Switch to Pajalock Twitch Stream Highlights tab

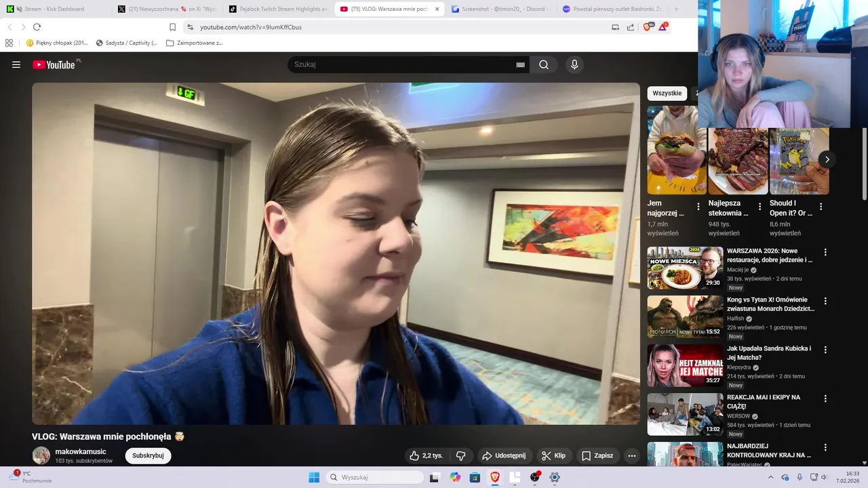click(x=278, y=9)
